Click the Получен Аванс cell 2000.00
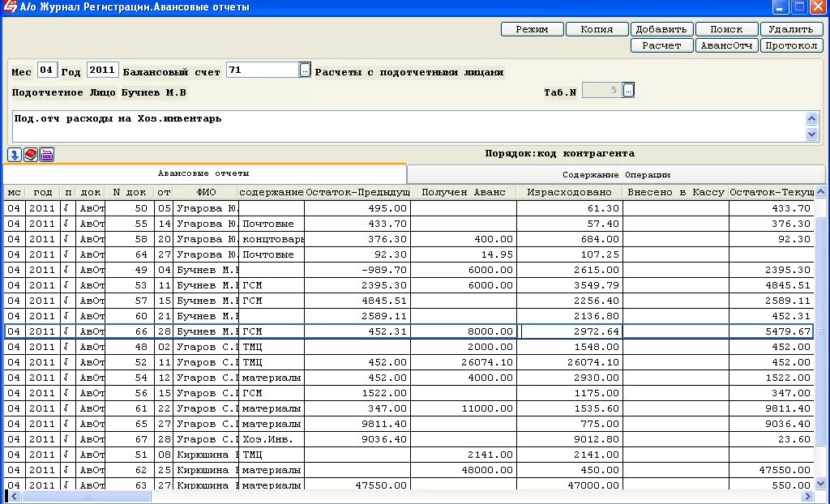This screenshot has width=830, height=504. pyautogui.click(x=464, y=347)
